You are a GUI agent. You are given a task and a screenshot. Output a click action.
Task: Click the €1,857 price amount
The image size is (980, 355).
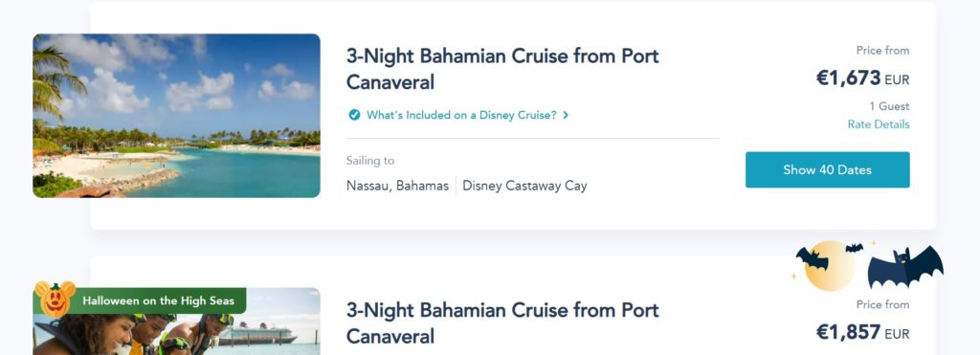(x=848, y=332)
